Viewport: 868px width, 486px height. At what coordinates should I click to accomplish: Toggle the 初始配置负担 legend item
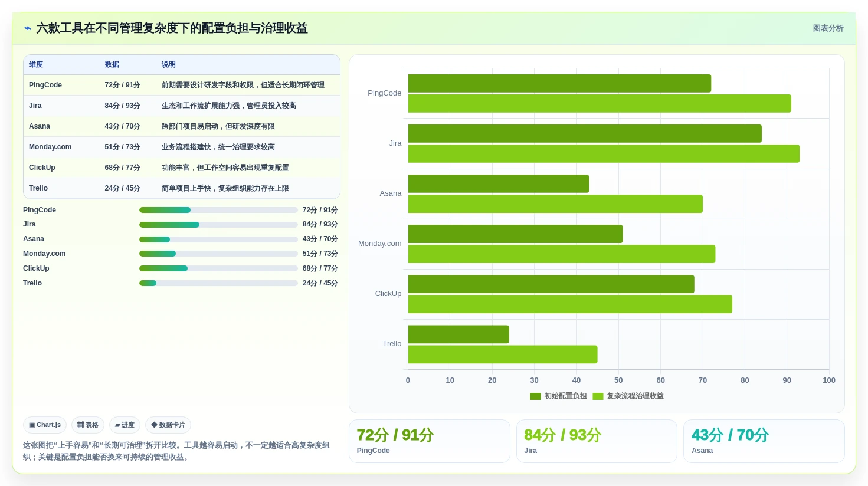[x=558, y=396]
